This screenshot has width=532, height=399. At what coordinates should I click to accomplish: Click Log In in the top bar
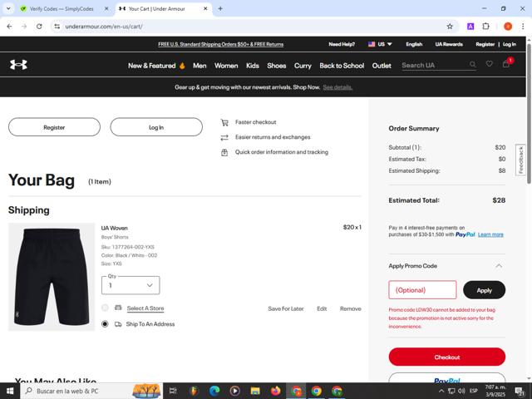pos(510,44)
